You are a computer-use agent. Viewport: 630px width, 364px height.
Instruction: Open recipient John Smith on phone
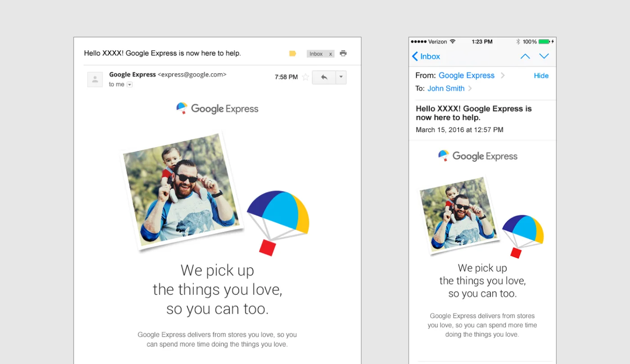click(446, 89)
